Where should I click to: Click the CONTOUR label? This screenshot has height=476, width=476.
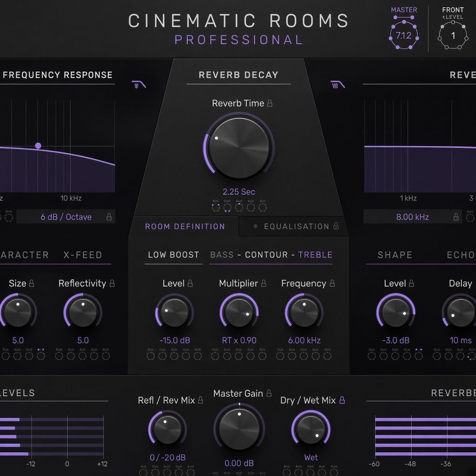(266, 255)
